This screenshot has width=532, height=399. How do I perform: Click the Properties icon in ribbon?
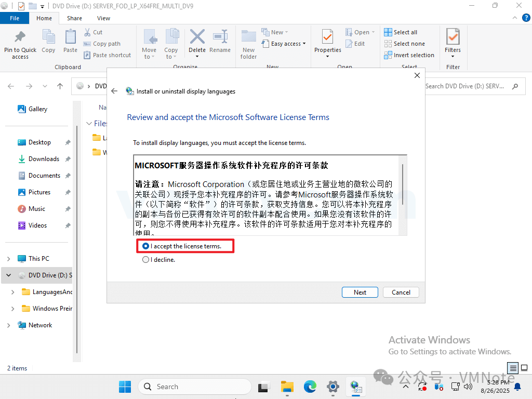click(x=327, y=37)
